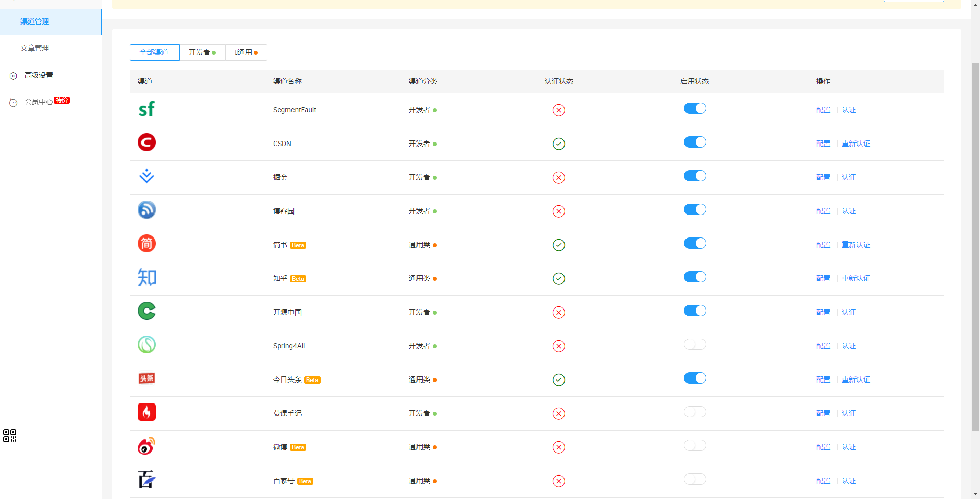This screenshot has height=499, width=980.
Task: Click 认证 link for 开源中国 row
Action: coord(848,312)
